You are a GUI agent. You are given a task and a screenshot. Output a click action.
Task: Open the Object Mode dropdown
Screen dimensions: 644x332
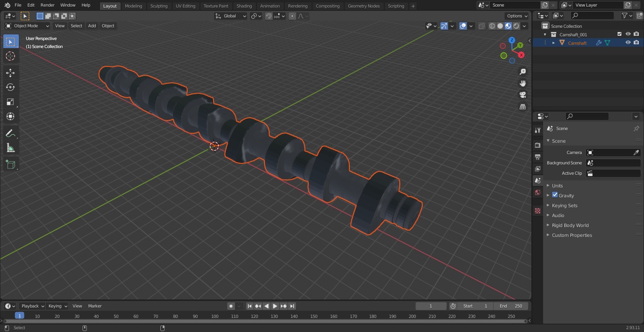coord(27,26)
